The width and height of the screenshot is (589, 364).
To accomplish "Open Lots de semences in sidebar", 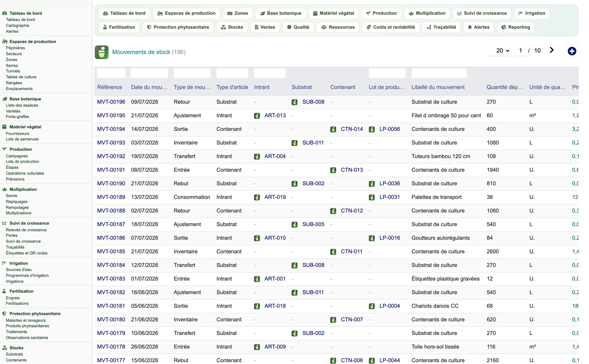I will pos(22,139).
